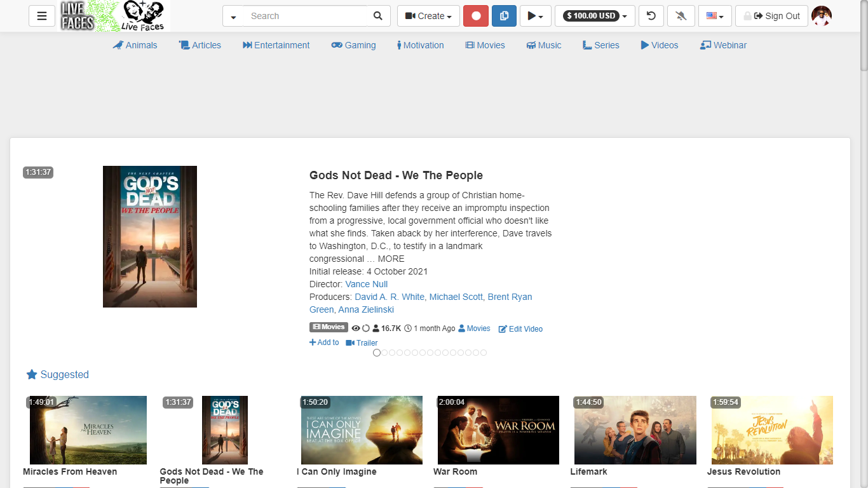Click the Lifemark title text
Image resolution: width=868 pixels, height=488 pixels.
(x=589, y=471)
